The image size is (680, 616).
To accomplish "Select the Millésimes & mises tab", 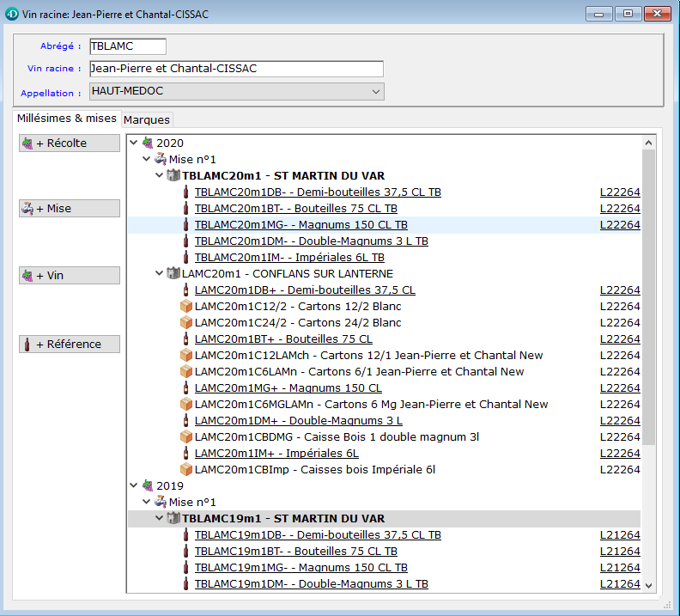I will pos(67,119).
